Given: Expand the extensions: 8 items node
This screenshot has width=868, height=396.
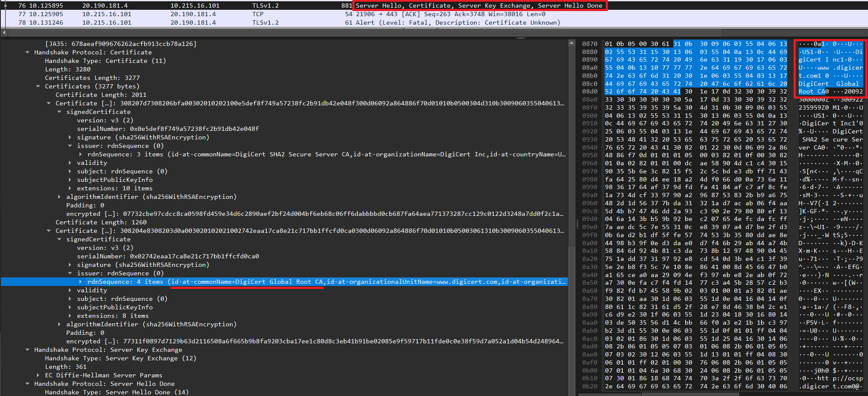Looking at the screenshot, I should (70, 315).
